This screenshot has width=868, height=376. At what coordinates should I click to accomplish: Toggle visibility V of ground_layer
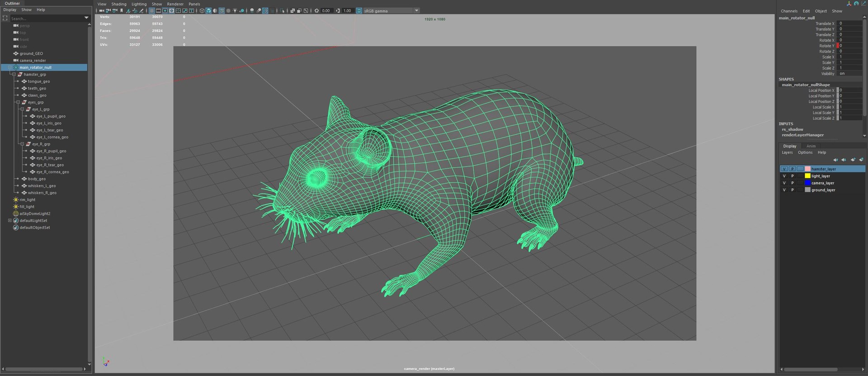(784, 190)
